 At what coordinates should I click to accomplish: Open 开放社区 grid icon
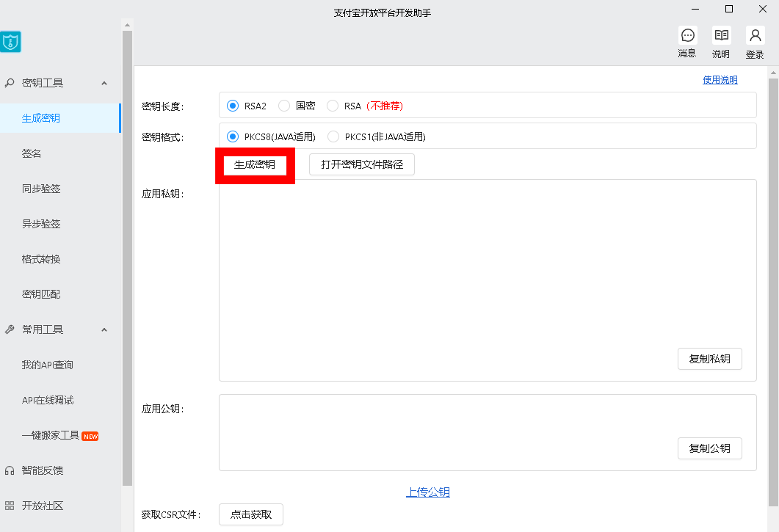(10, 506)
